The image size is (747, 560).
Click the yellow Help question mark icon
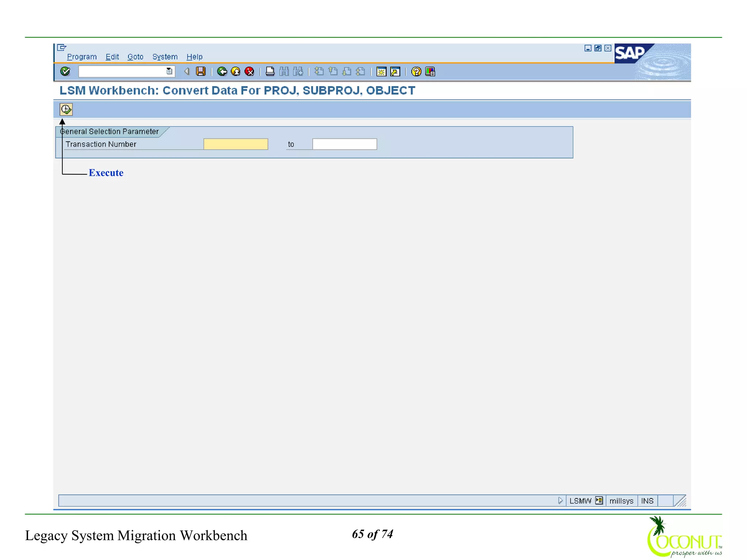click(x=416, y=71)
